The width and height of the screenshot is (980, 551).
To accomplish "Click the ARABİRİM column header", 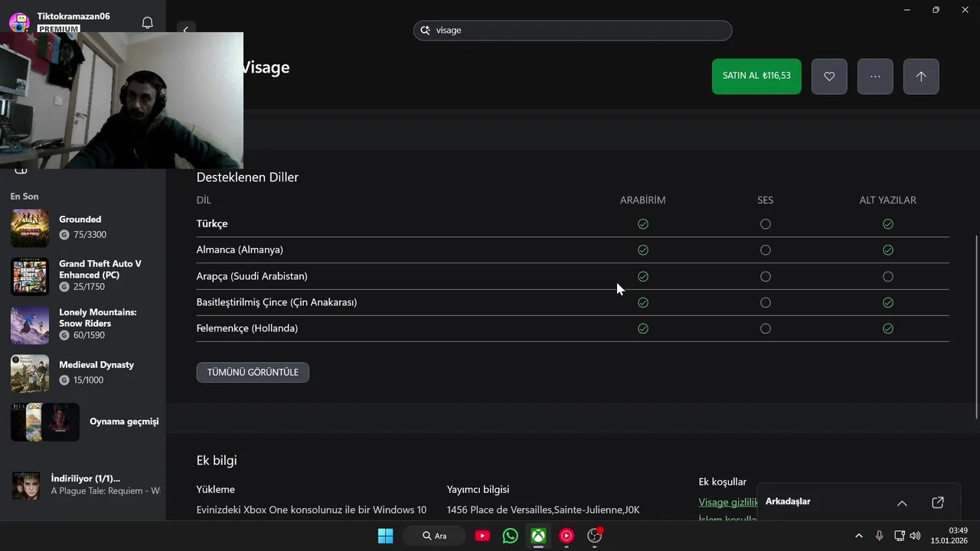I will click(x=643, y=200).
